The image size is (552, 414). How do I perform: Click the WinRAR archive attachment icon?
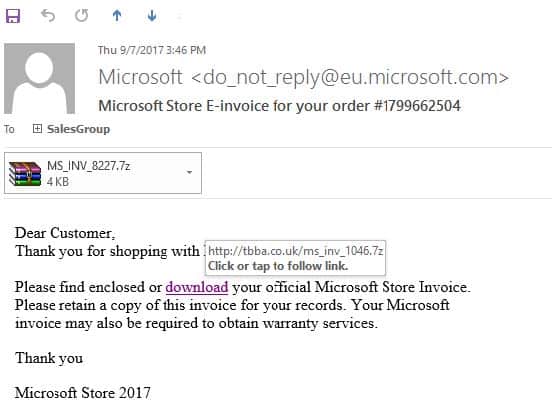25,173
